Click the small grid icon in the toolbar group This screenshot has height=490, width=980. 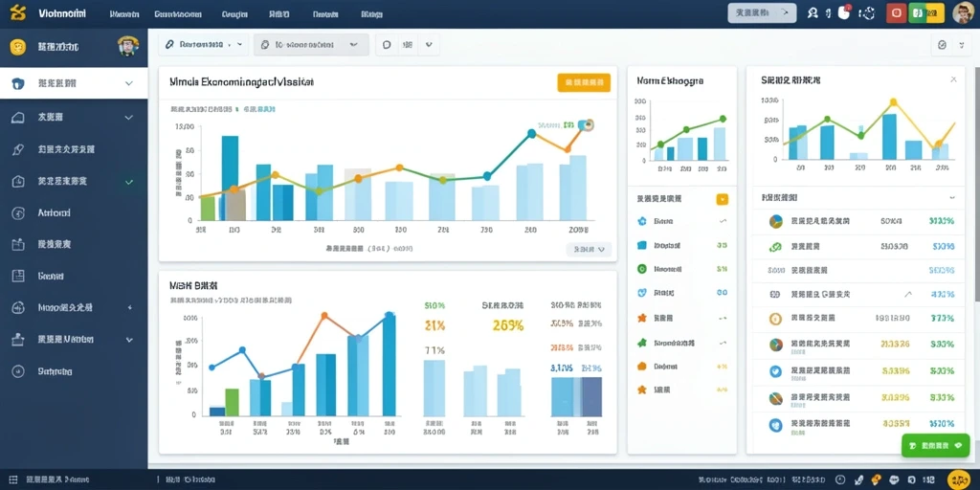[x=408, y=45]
